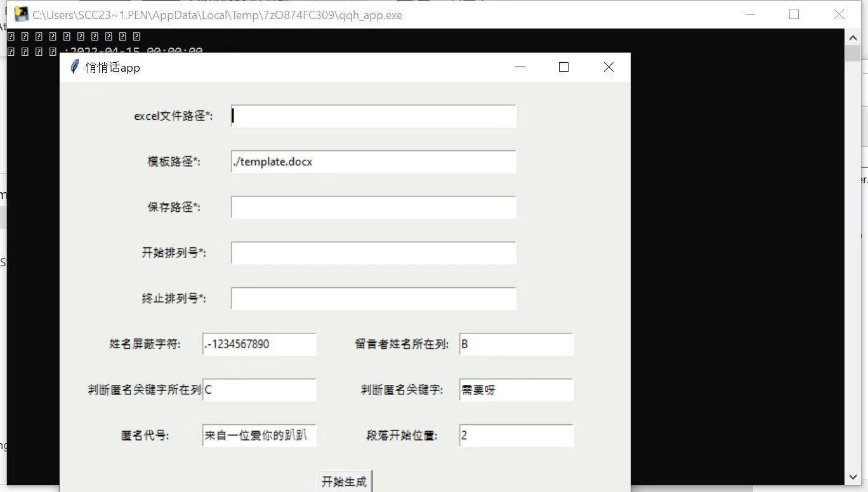Click the 姓名屏蔽字符 field with .-1234567890
The image size is (868, 492).
pyautogui.click(x=260, y=344)
